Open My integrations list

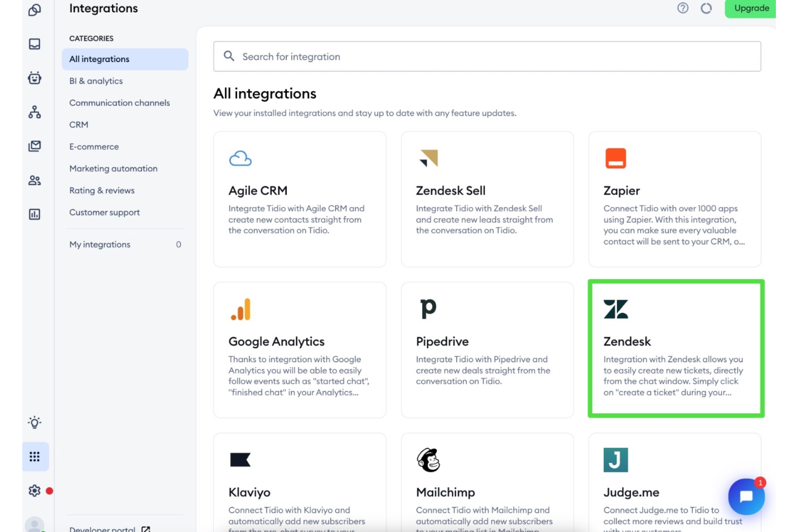(125, 245)
